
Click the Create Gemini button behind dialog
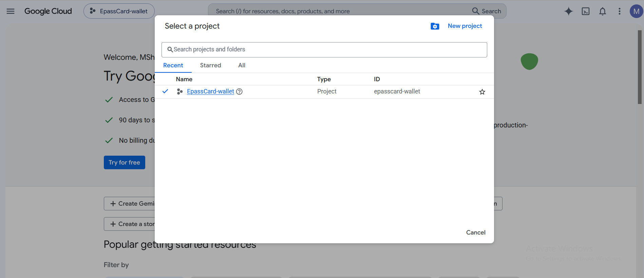point(130,204)
